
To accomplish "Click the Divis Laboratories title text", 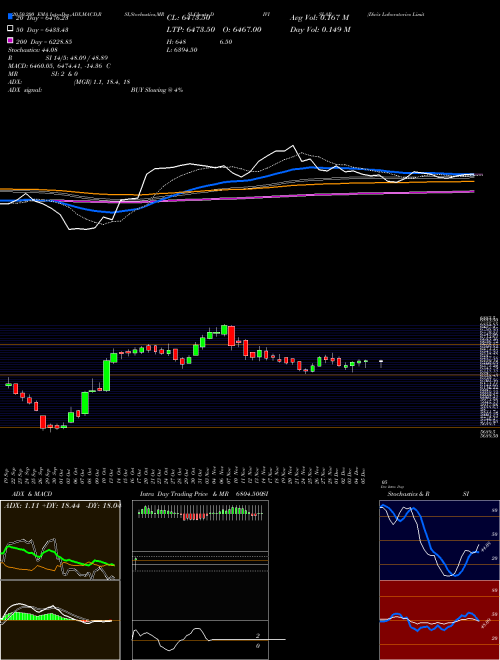I will 396,14.
